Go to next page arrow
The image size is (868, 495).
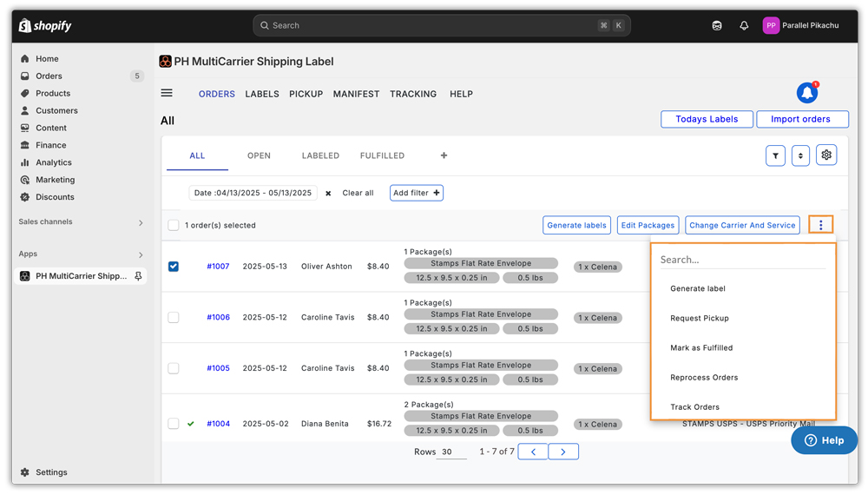563,452
